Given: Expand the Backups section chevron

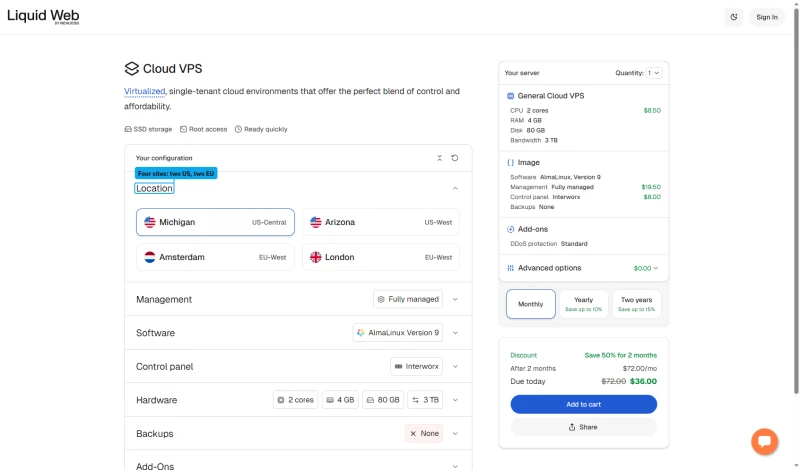Looking at the screenshot, I should [455, 434].
